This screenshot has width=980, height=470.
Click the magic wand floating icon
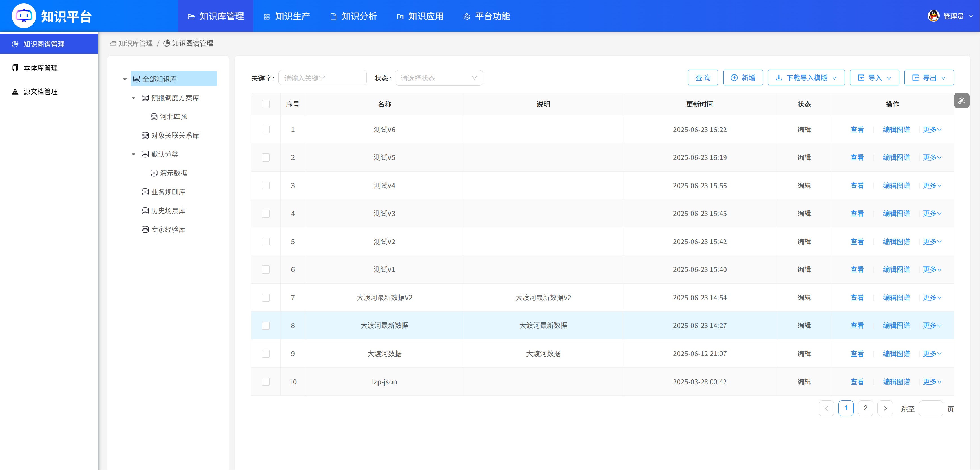[962, 100]
